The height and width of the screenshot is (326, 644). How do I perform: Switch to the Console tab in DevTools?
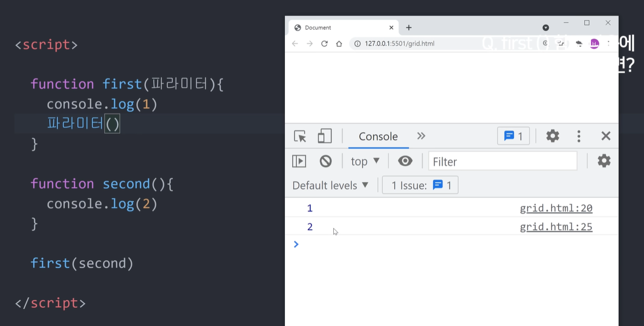(x=378, y=136)
